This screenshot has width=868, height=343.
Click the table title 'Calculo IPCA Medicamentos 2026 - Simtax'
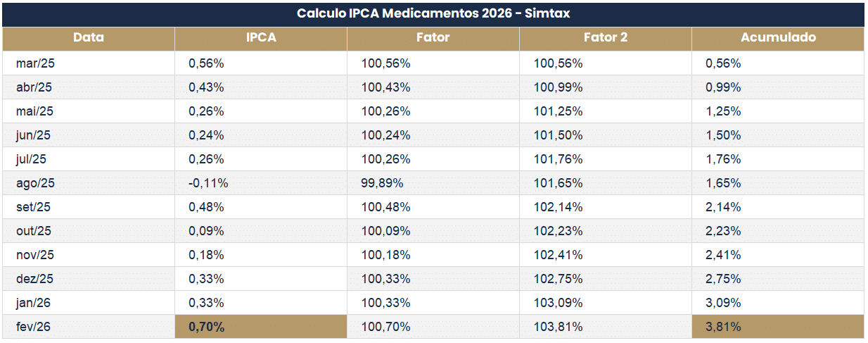point(433,14)
